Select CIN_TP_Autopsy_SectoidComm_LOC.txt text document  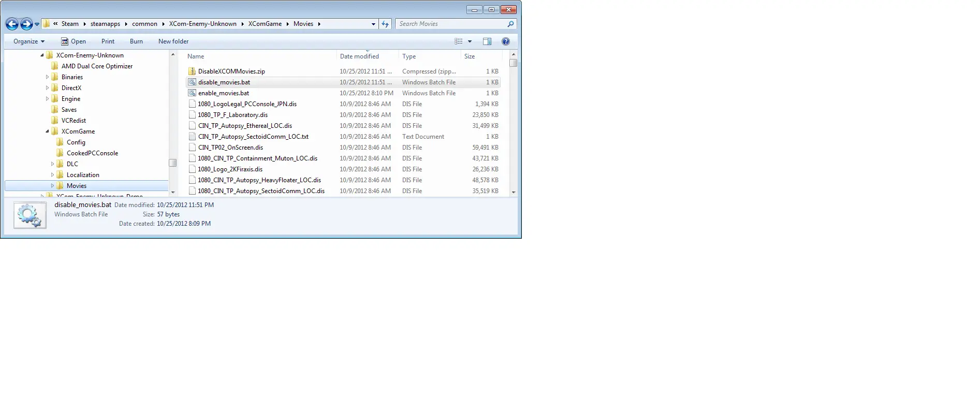tap(253, 137)
